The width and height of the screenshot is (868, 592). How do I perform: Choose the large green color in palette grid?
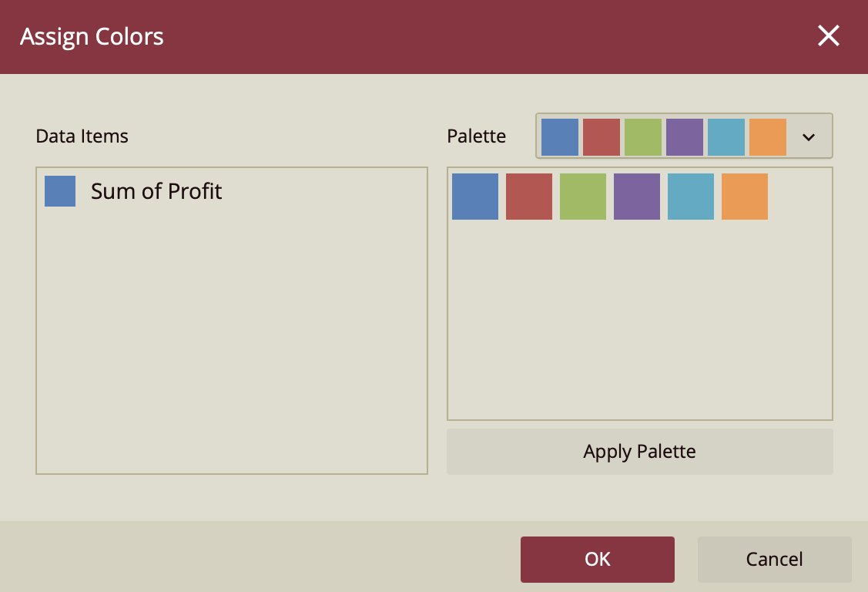click(583, 197)
